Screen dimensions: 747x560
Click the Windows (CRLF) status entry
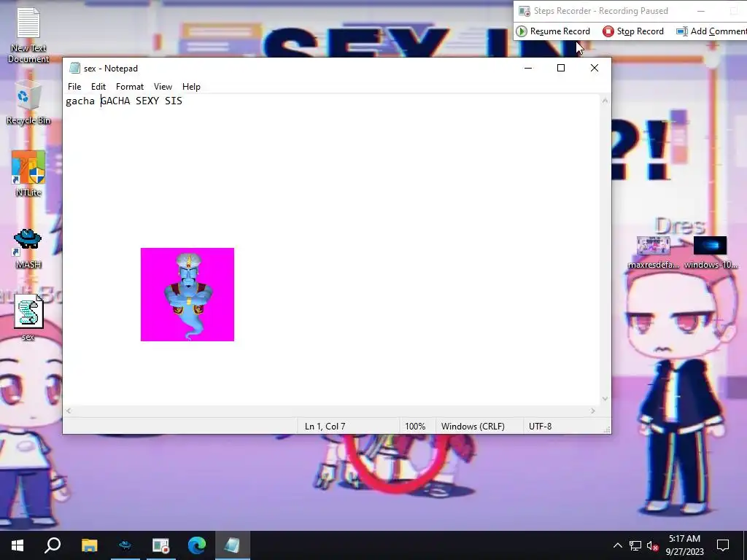pyautogui.click(x=473, y=426)
